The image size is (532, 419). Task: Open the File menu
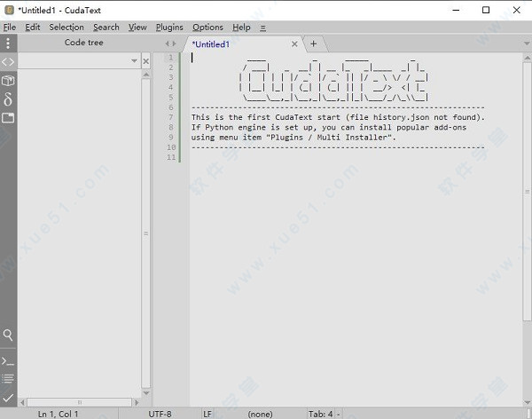[x=10, y=28]
